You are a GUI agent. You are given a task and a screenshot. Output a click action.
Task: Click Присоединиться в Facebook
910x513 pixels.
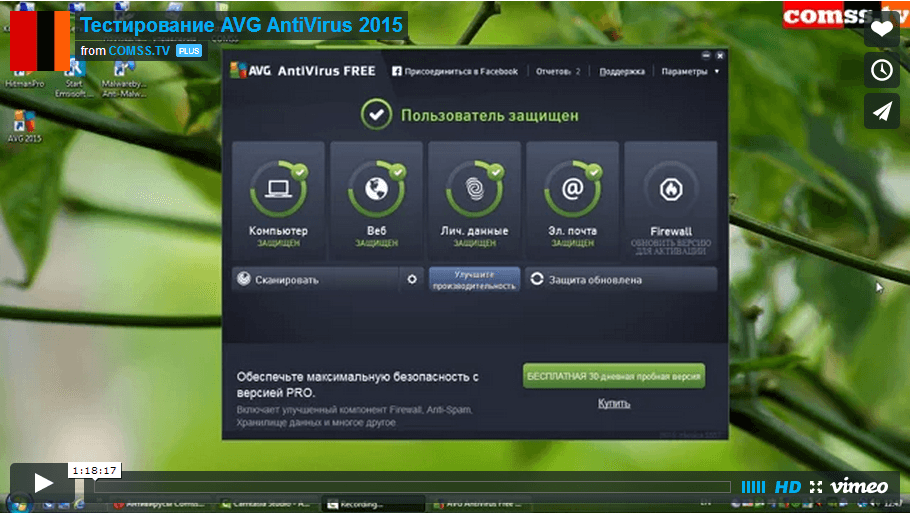pyautogui.click(x=455, y=71)
